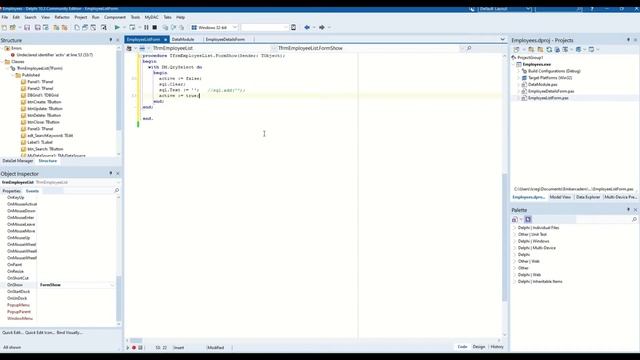Expand Delphi | Individual Files palette category
This screenshot has height=360, width=640.
pos(514,228)
